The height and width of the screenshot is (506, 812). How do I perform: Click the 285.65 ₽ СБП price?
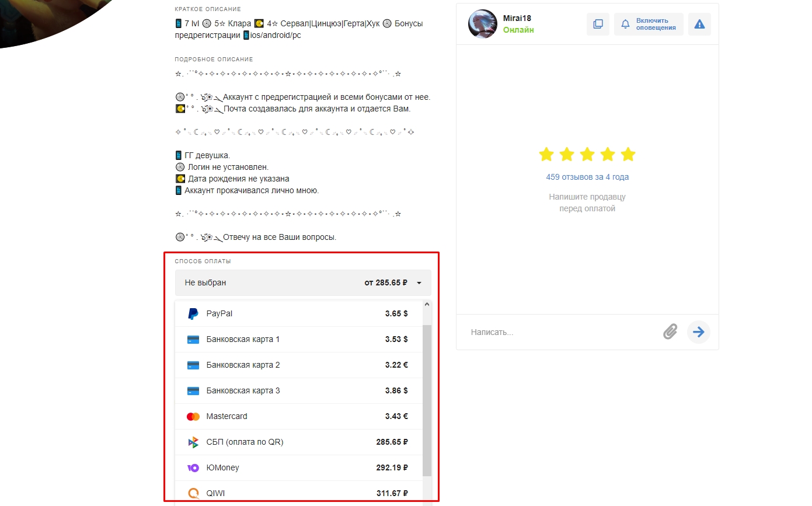(392, 442)
